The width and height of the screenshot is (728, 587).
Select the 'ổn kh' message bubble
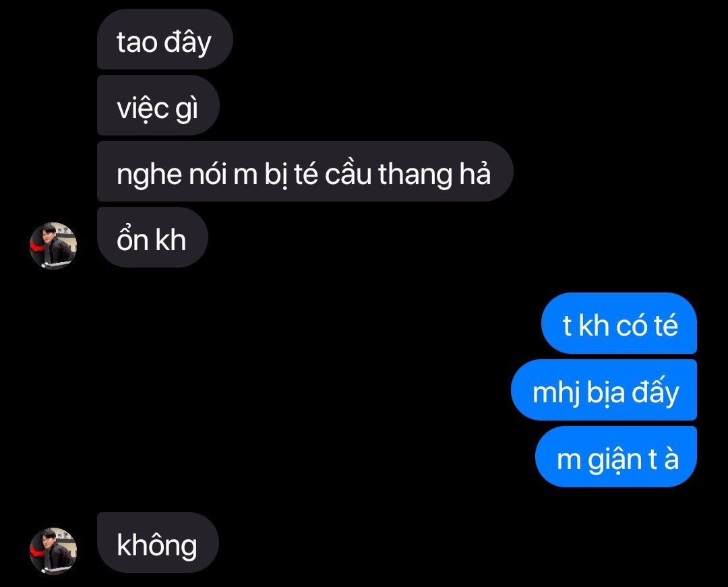152,237
